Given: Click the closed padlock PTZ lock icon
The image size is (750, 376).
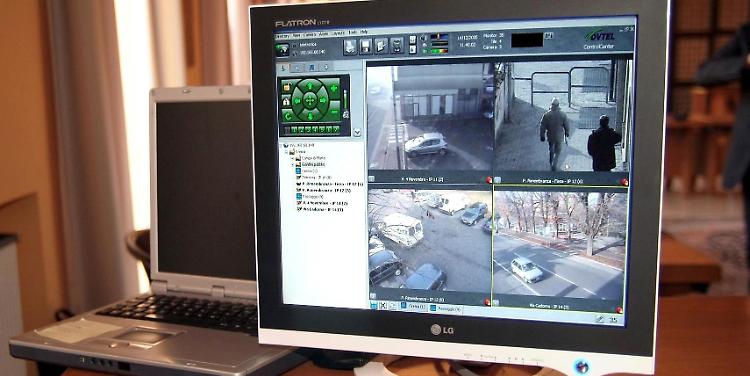Looking at the screenshot, I should pyautogui.click(x=286, y=102).
